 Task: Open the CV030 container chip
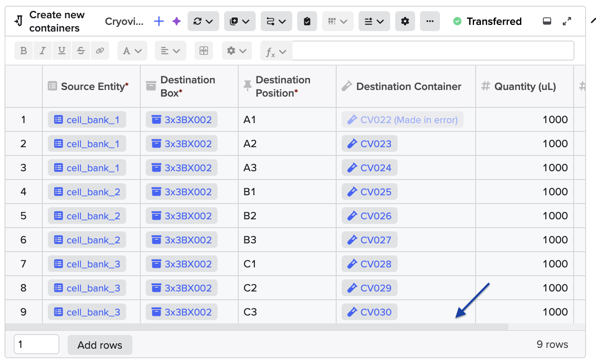369,312
